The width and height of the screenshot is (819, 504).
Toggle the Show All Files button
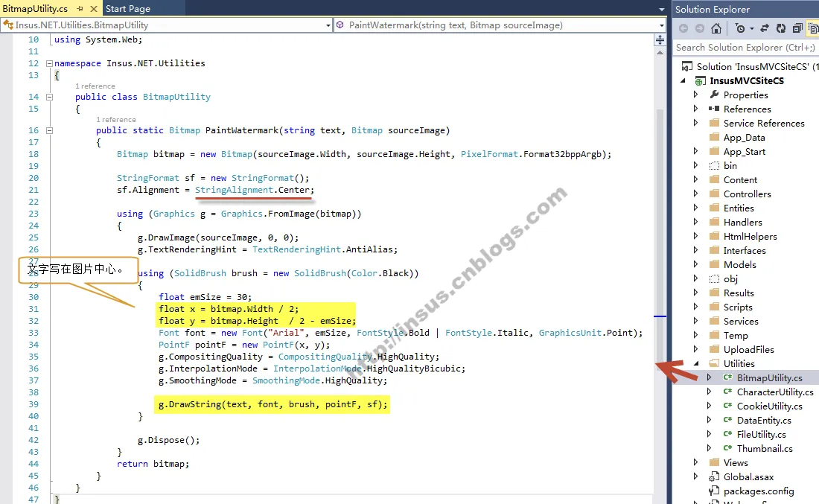tap(813, 28)
